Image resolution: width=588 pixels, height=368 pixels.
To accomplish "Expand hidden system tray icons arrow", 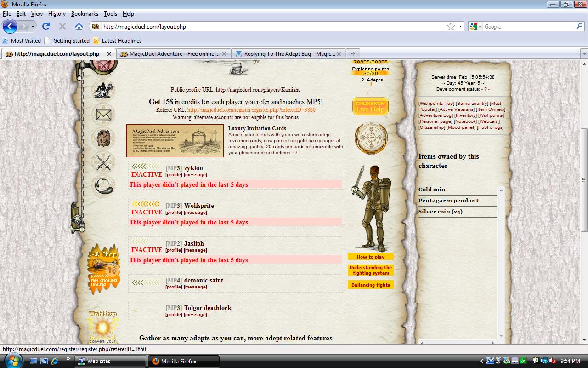I will click(x=481, y=361).
